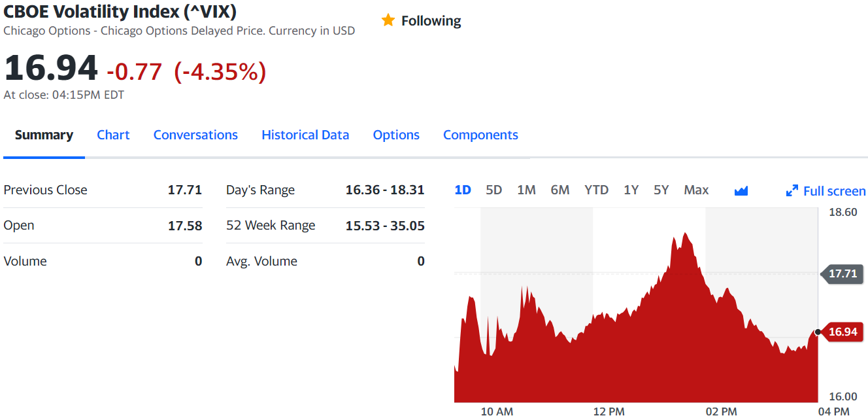868x420 pixels.
Task: Select the Max chart range
Action: (696, 190)
